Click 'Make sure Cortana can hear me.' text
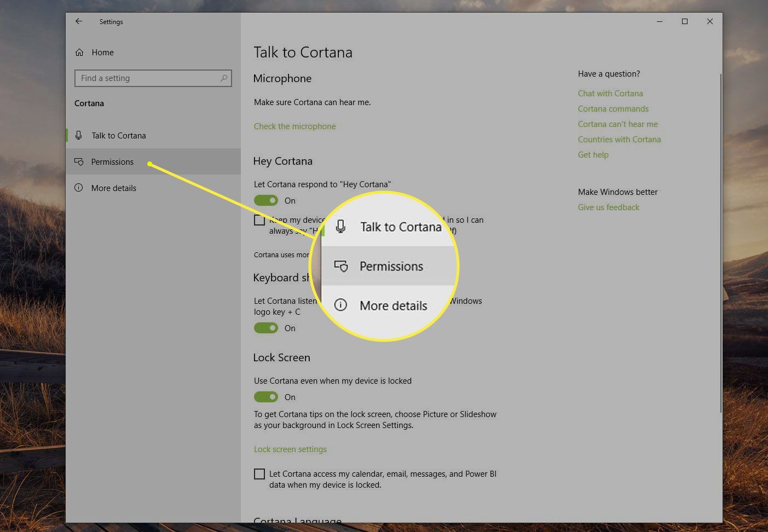 tap(312, 102)
